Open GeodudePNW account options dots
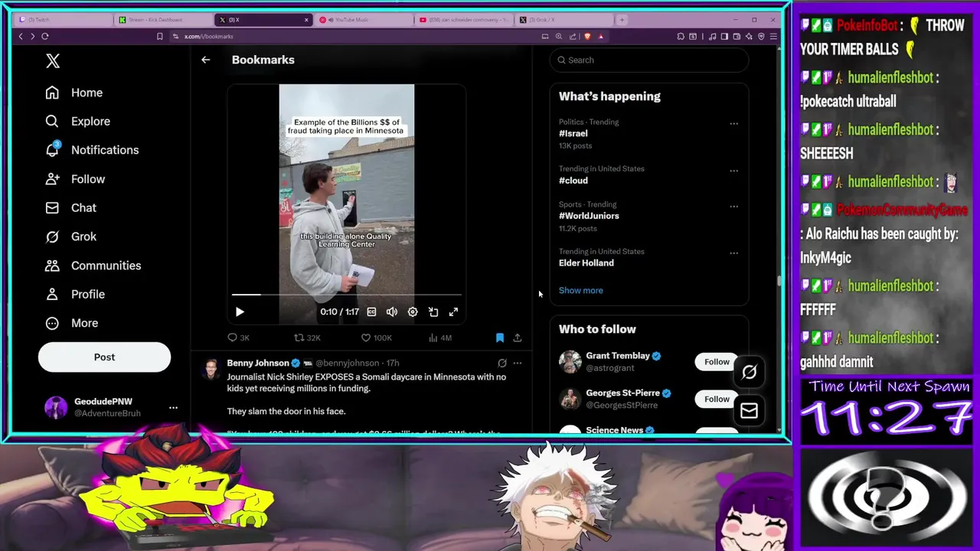 click(173, 407)
